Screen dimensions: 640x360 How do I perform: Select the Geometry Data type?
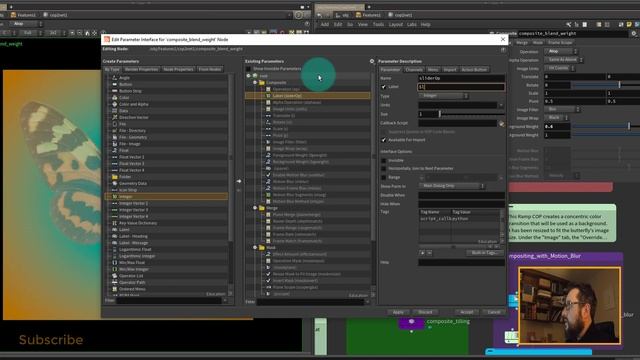tap(133, 183)
